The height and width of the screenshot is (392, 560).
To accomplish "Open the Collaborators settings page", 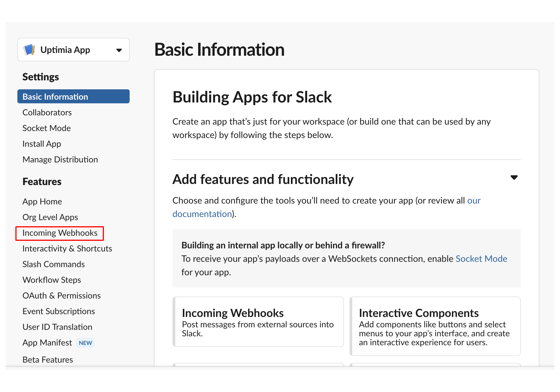I will (x=47, y=112).
